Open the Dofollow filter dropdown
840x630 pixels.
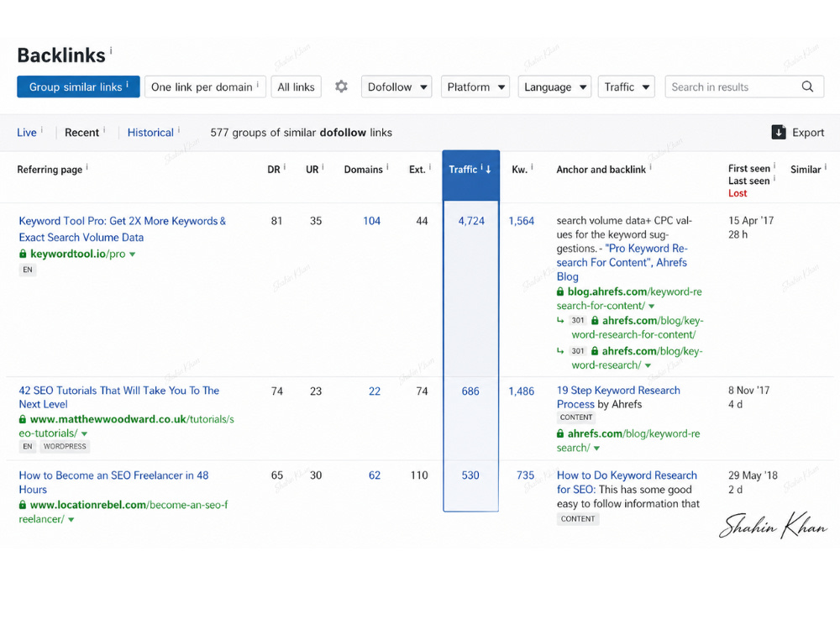396,87
